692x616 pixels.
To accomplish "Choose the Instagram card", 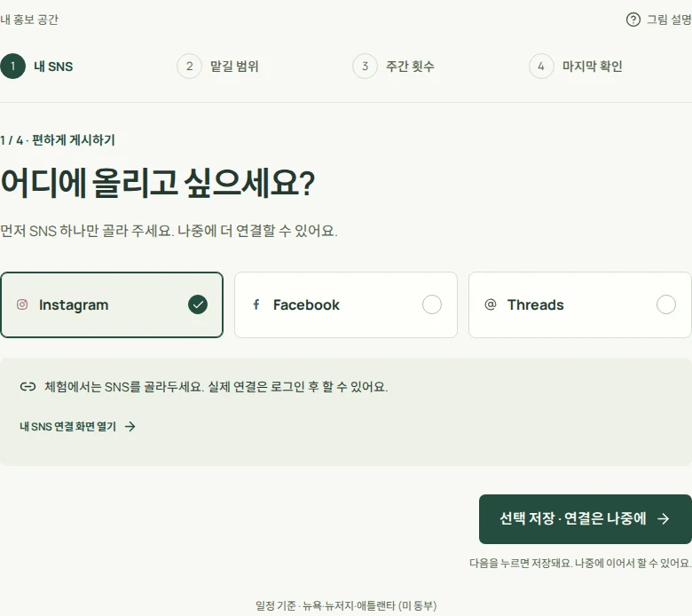I will click(x=112, y=304).
